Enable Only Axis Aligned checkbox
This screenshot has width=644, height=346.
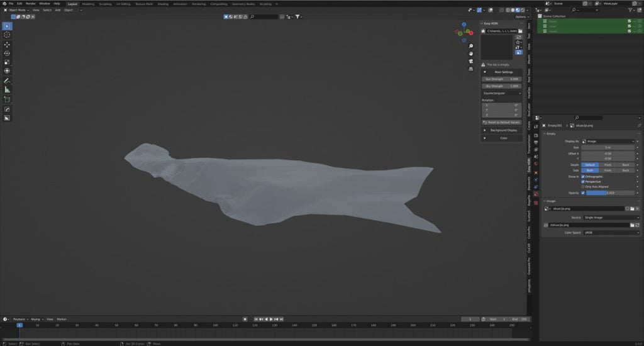click(x=583, y=187)
